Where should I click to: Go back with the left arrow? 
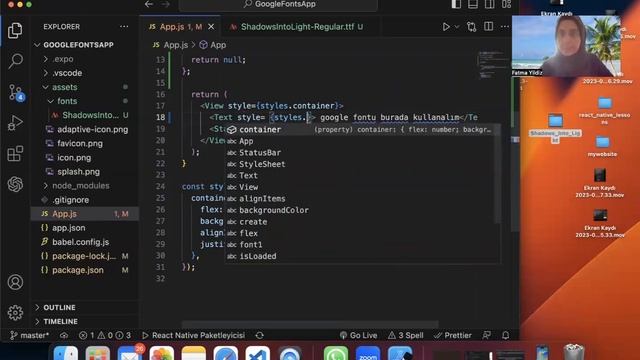149,4
